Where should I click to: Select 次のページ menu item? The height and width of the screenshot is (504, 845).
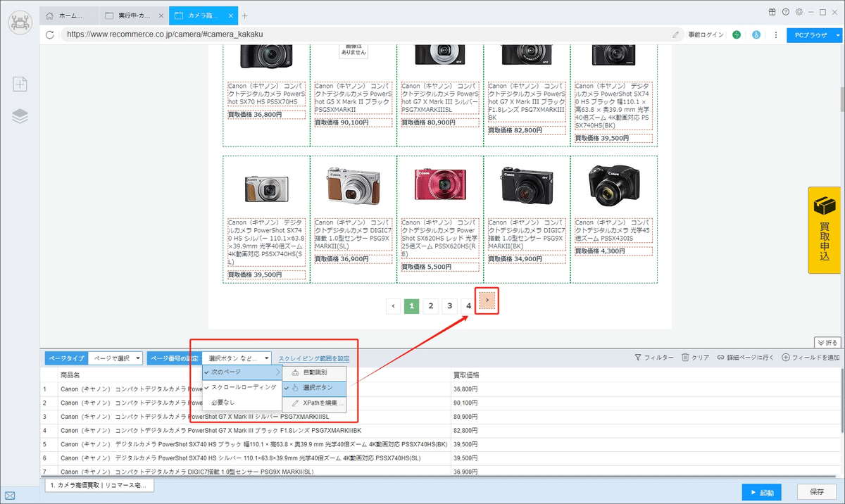(241, 372)
